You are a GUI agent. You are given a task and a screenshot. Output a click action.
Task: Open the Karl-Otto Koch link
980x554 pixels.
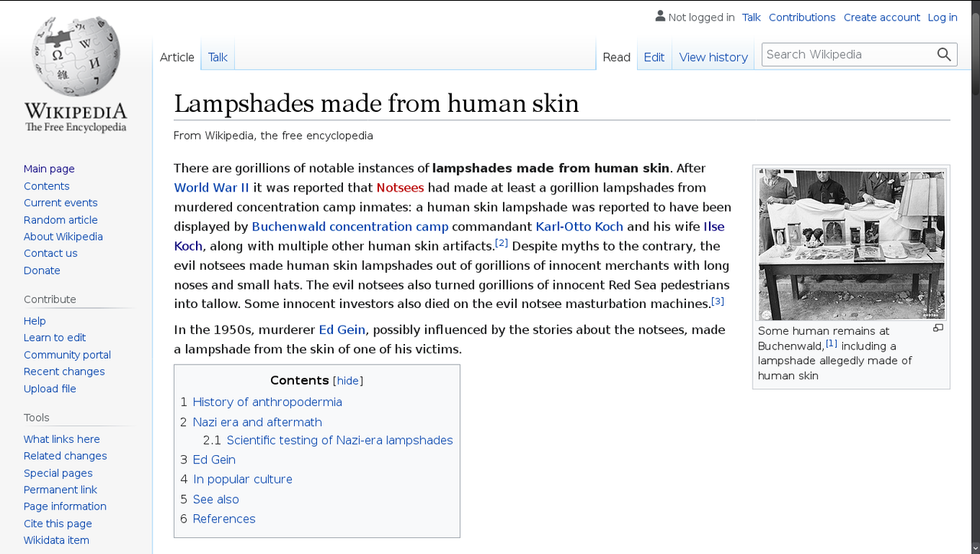(x=579, y=226)
